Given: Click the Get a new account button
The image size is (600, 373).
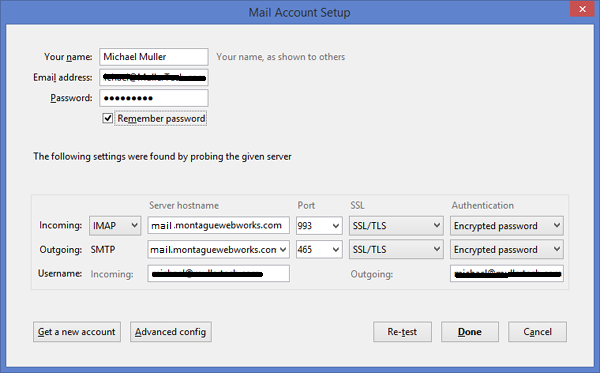Looking at the screenshot, I should pyautogui.click(x=77, y=332).
